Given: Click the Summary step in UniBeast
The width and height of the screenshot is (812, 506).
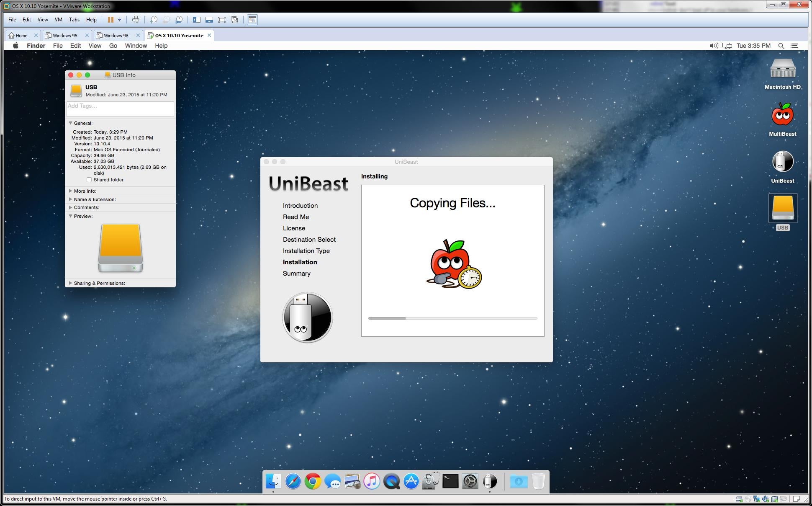Looking at the screenshot, I should click(297, 274).
